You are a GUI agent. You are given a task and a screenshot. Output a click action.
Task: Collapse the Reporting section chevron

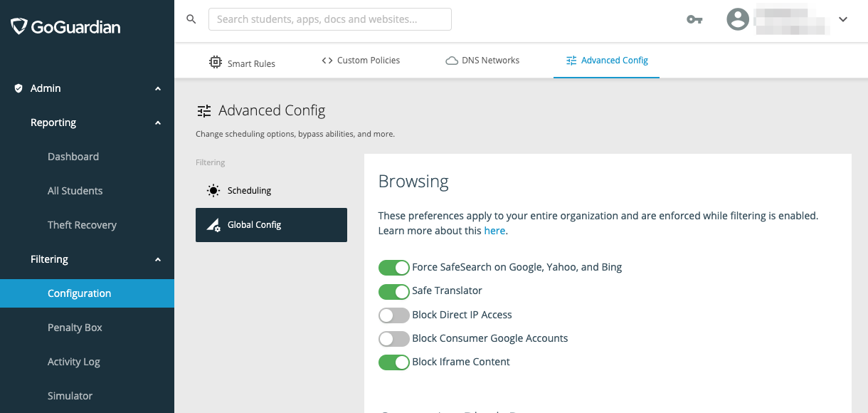click(x=158, y=122)
